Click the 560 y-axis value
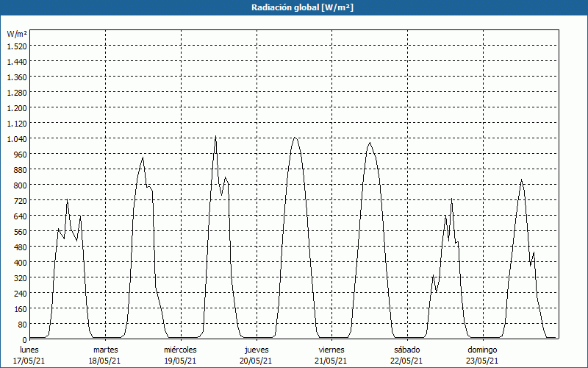The image size is (588, 368). pyautogui.click(x=20, y=232)
